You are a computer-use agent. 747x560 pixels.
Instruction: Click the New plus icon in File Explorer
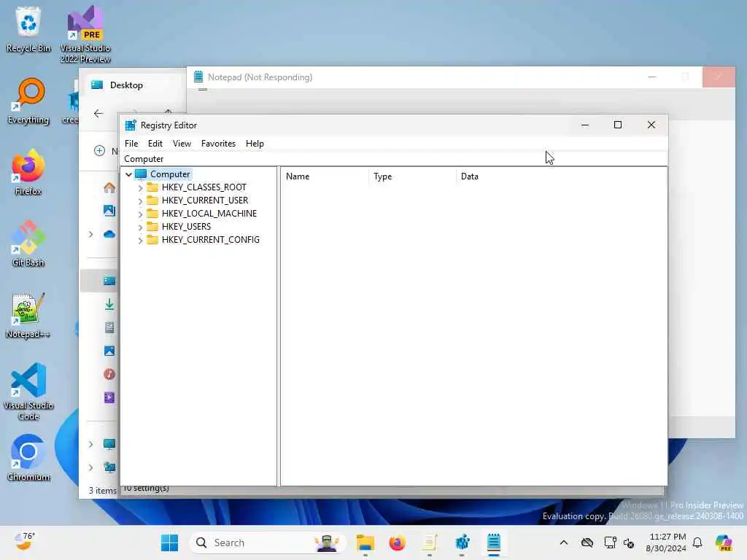point(99,151)
